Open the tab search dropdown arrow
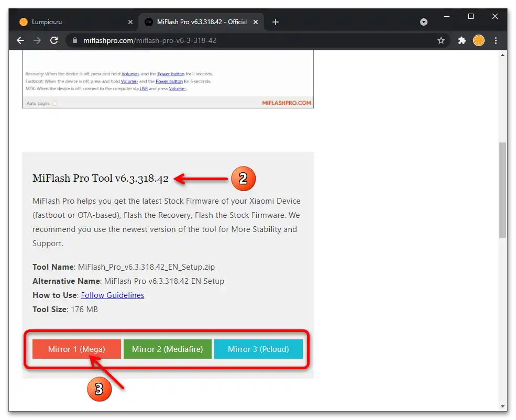This screenshot has width=516, height=420. click(x=424, y=22)
